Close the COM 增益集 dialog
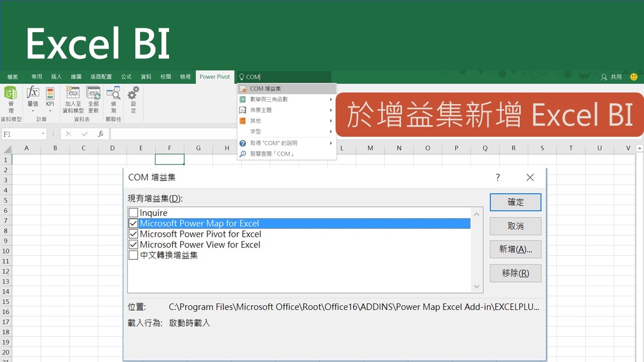 (x=530, y=177)
